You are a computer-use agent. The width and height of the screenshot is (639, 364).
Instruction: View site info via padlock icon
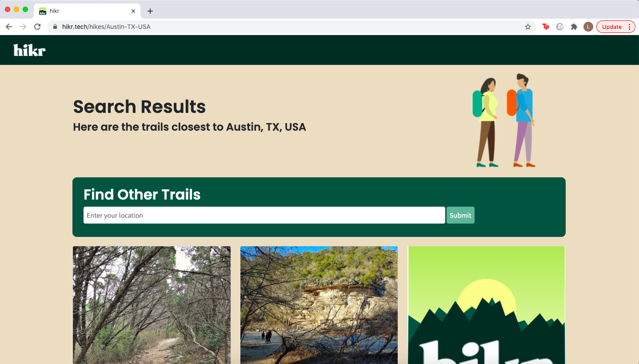[x=55, y=27]
